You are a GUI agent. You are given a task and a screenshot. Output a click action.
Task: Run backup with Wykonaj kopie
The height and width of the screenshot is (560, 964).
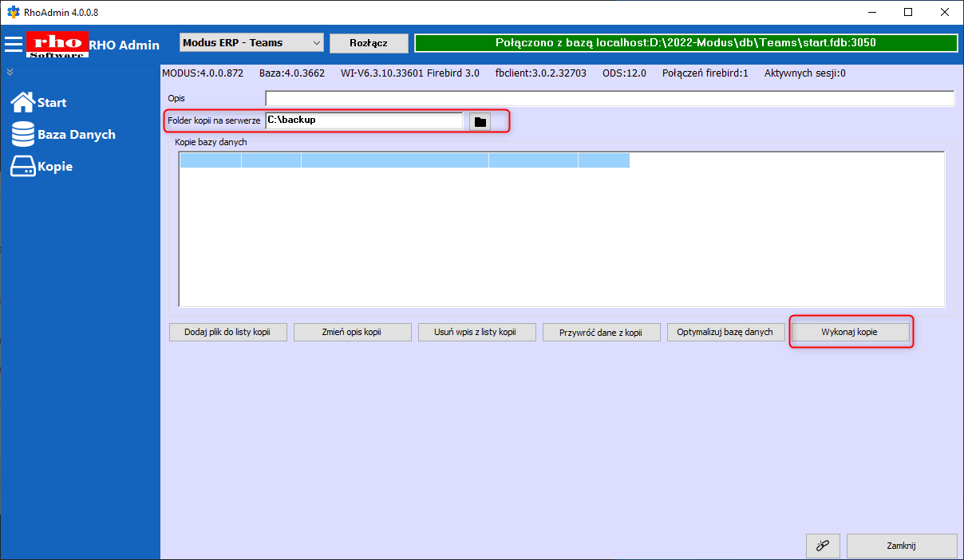850,333
